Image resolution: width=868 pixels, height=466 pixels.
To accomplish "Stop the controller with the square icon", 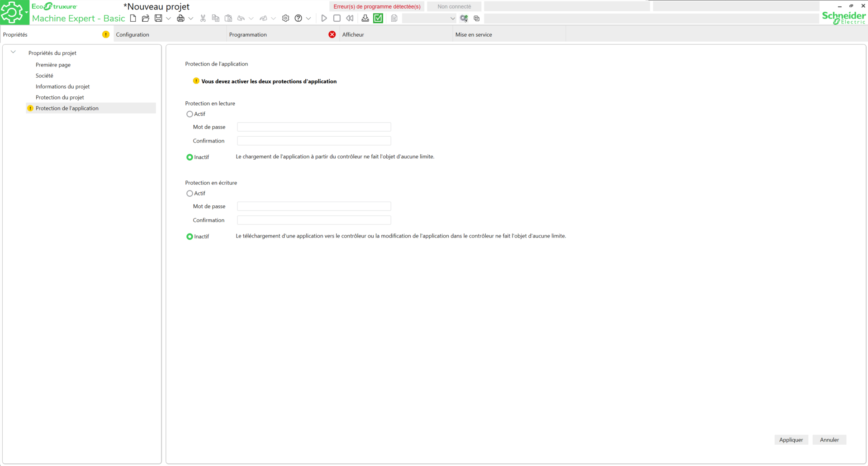I will [337, 19].
